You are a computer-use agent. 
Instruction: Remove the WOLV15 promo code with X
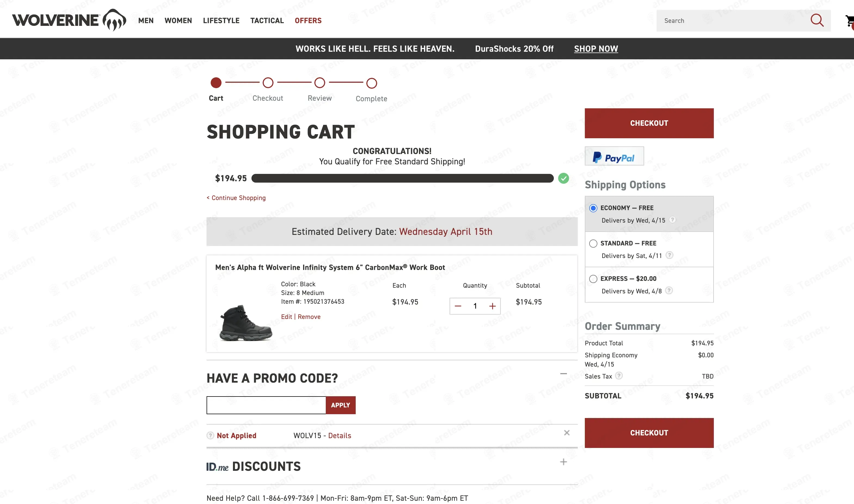[x=567, y=433]
